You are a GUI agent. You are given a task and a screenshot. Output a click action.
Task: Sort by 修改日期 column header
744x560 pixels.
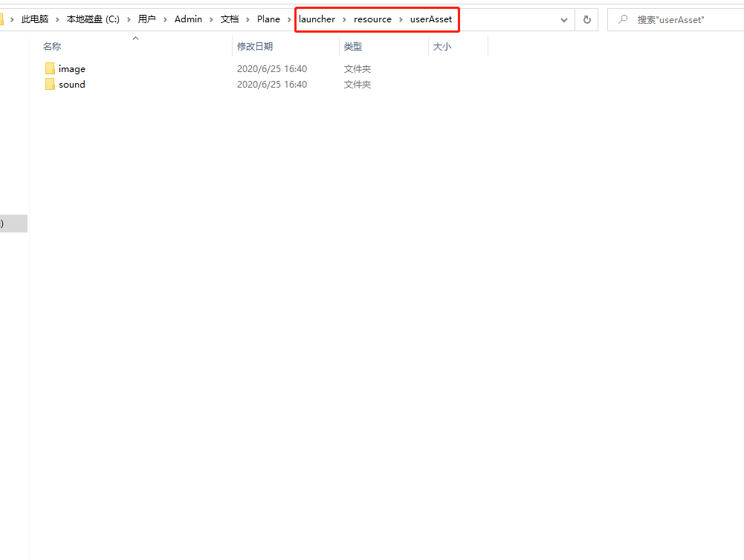(255, 47)
